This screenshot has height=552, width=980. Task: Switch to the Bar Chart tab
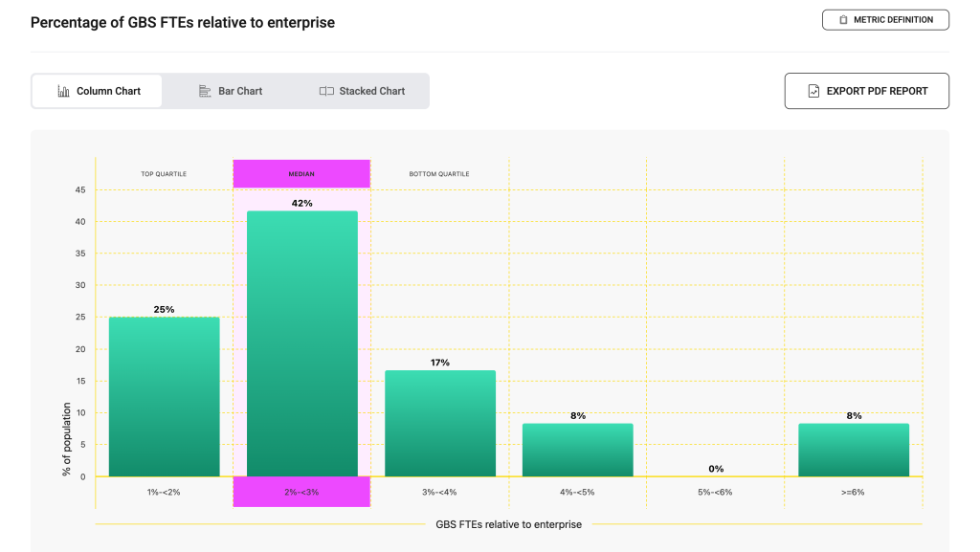coord(231,91)
